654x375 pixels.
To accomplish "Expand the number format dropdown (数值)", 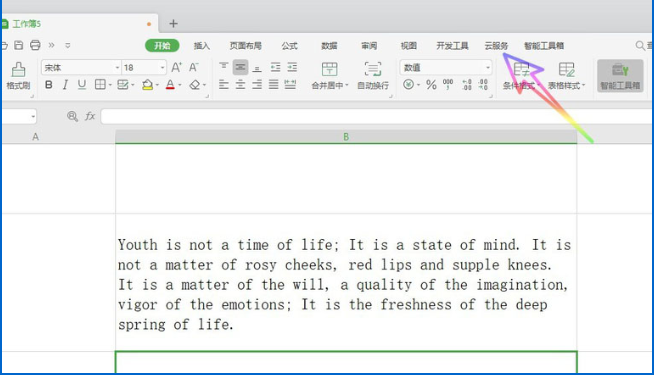I will tap(488, 68).
